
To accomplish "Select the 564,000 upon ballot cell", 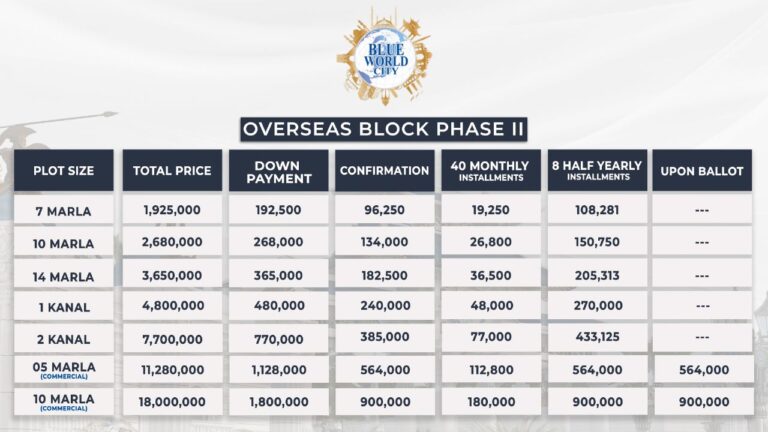I will [x=702, y=370].
